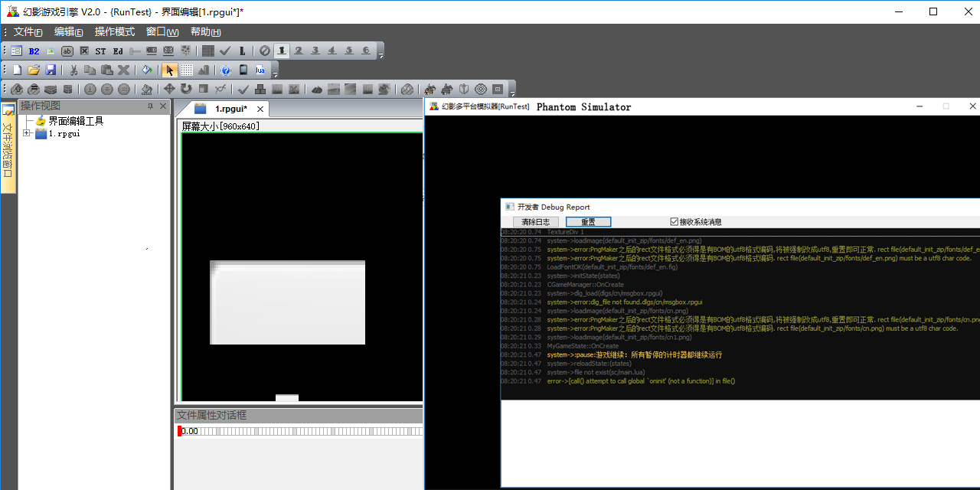Viewport: 980px width, 490px height.
Task: Select the arrow pointer tool
Action: 170,70
